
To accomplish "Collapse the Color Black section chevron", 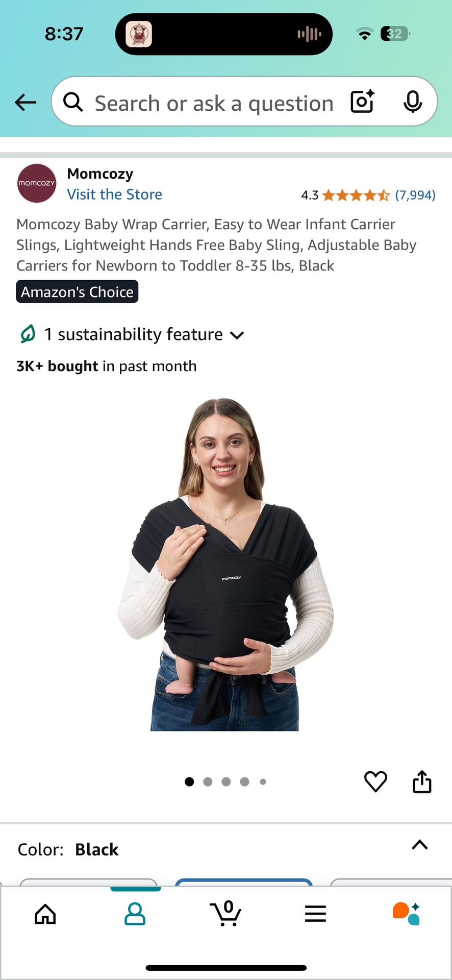I will tap(420, 845).
